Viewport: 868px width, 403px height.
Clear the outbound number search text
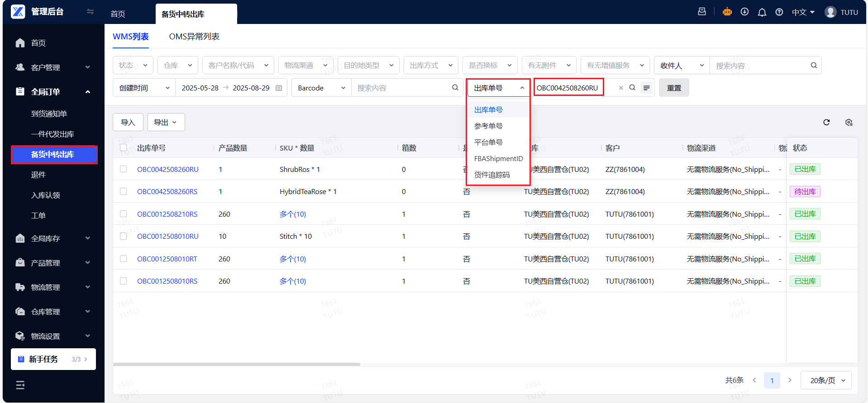tap(621, 88)
